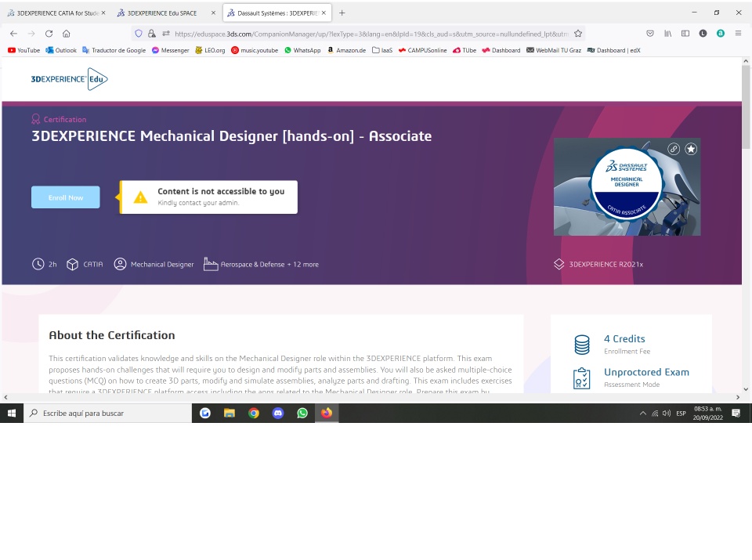Viewport: 752px width, 560px height.
Task: Go back to previous page
Action: point(13,34)
